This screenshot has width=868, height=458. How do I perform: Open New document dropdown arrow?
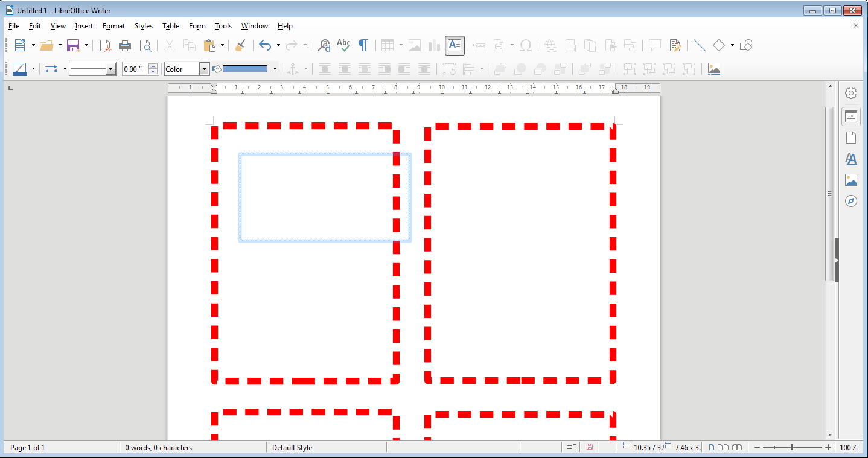coord(33,45)
